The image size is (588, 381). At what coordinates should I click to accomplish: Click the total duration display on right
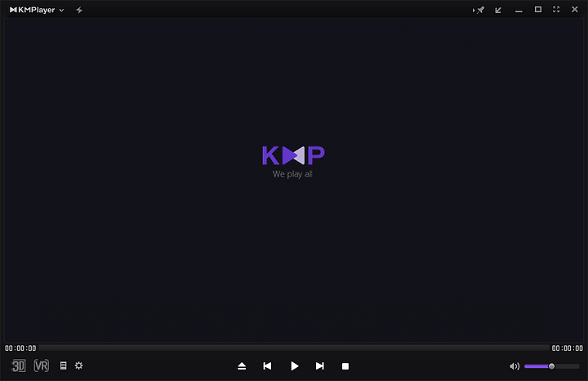pyautogui.click(x=567, y=348)
